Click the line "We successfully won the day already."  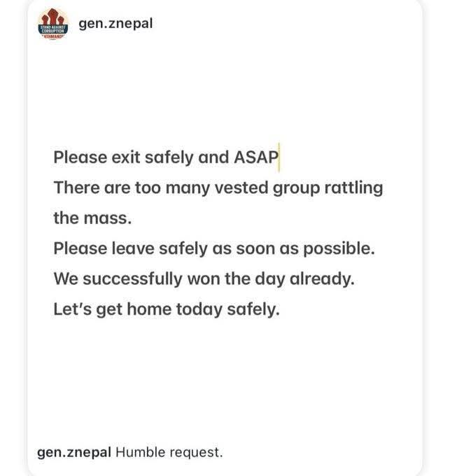(204, 278)
